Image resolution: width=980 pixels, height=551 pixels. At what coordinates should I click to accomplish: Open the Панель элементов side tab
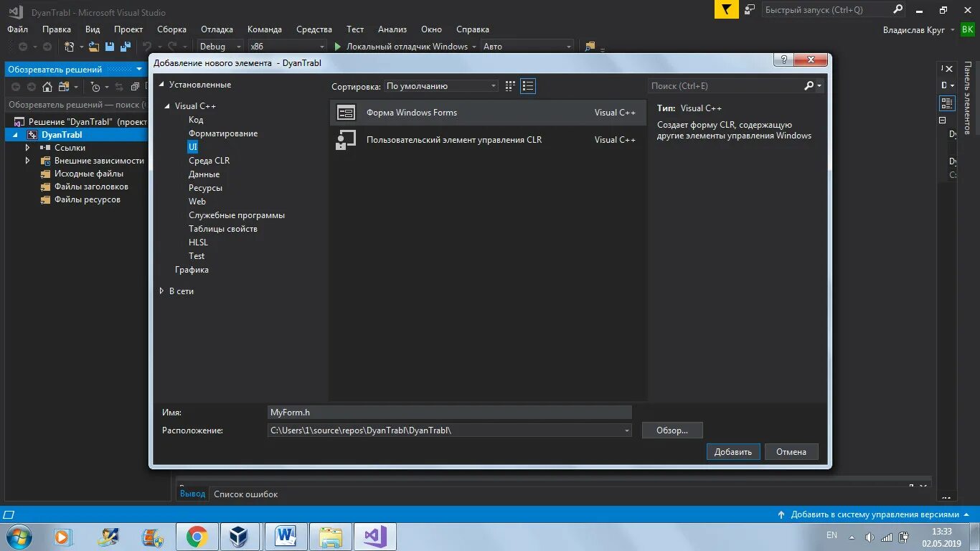point(968,98)
